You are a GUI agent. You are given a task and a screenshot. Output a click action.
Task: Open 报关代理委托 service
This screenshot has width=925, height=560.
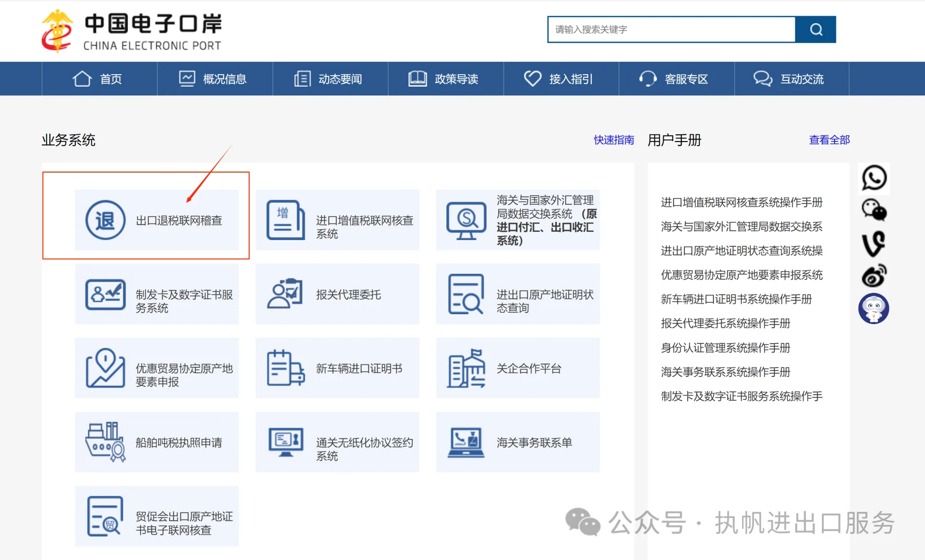(x=337, y=294)
